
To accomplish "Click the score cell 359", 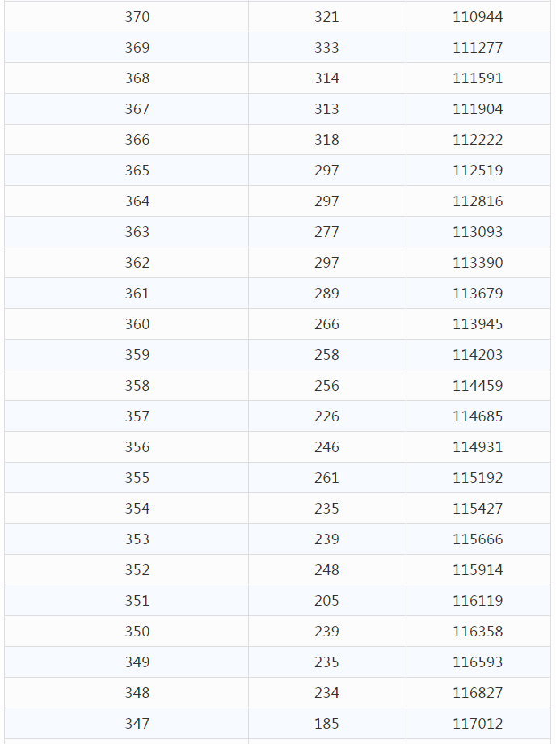I will click(x=137, y=355).
